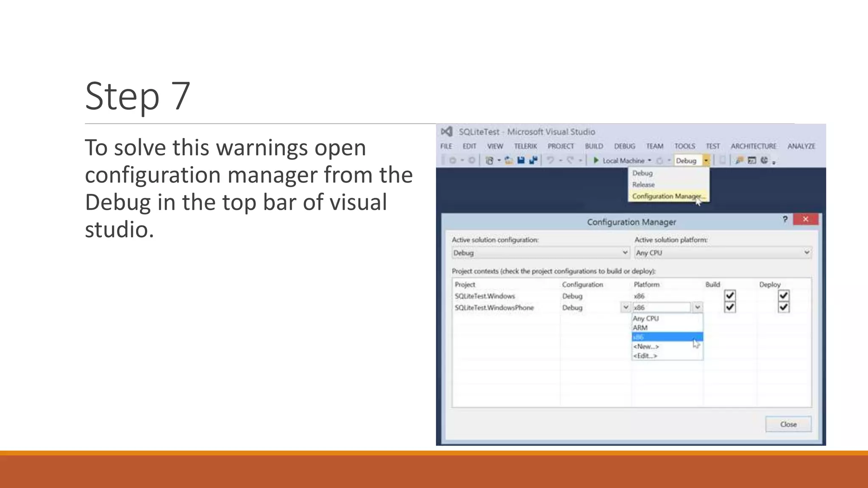Open the PROJECT menu
Image resolution: width=868 pixels, height=488 pixels.
(561, 146)
